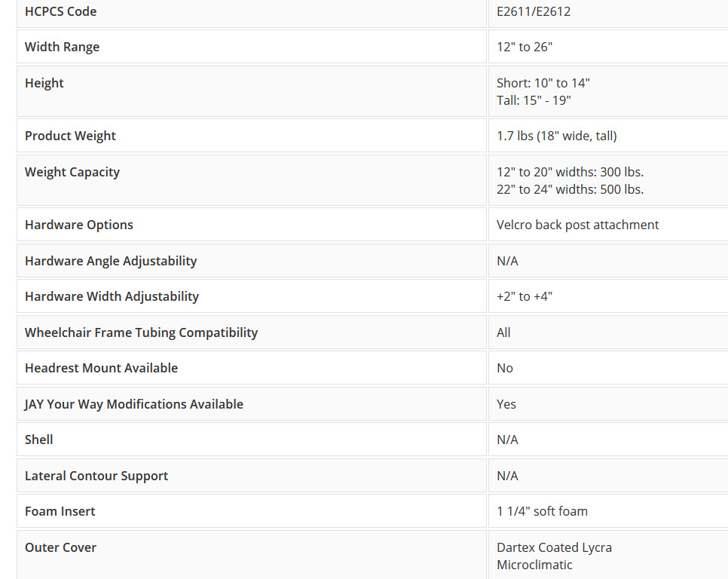Click the Headrest Mount Available label
Viewport: 728px width, 579px height.
click(x=101, y=368)
